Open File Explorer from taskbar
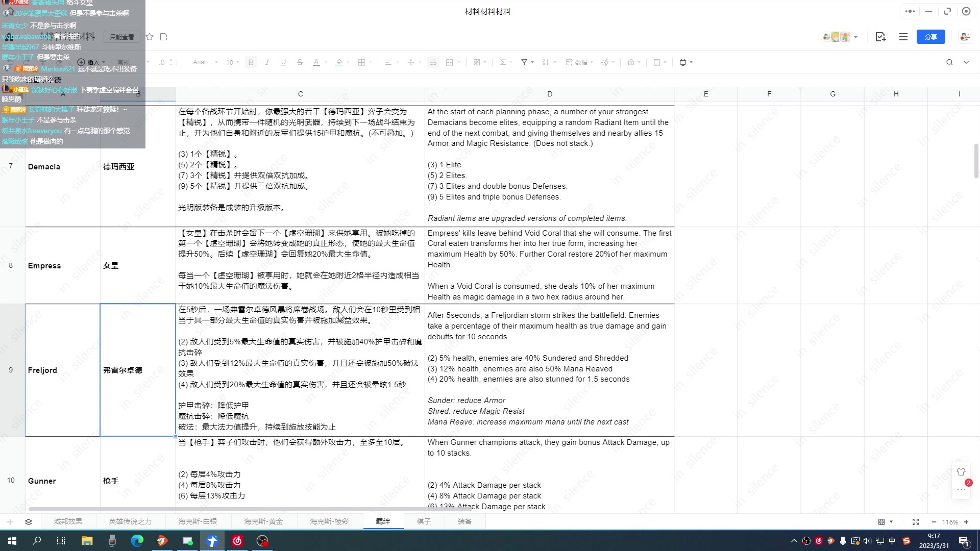 click(87, 541)
